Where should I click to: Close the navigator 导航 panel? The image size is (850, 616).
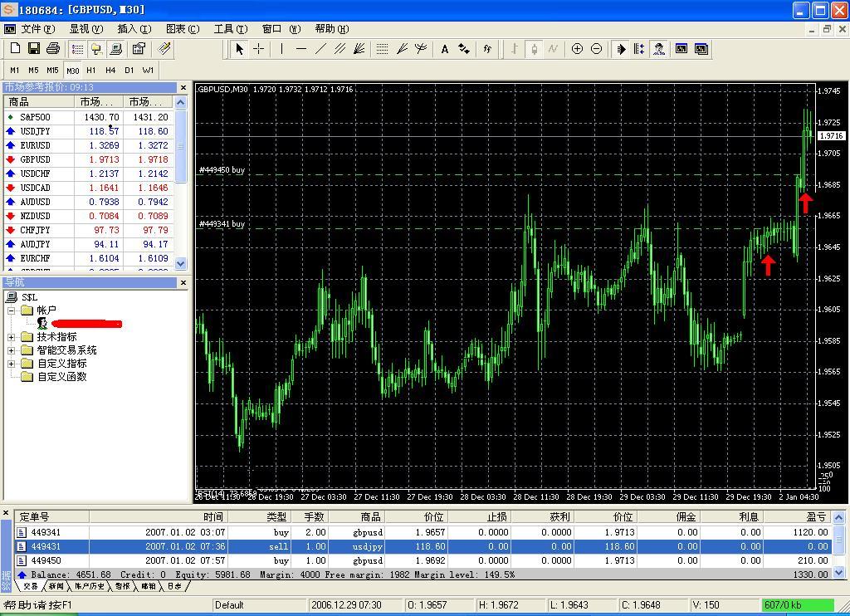point(183,283)
